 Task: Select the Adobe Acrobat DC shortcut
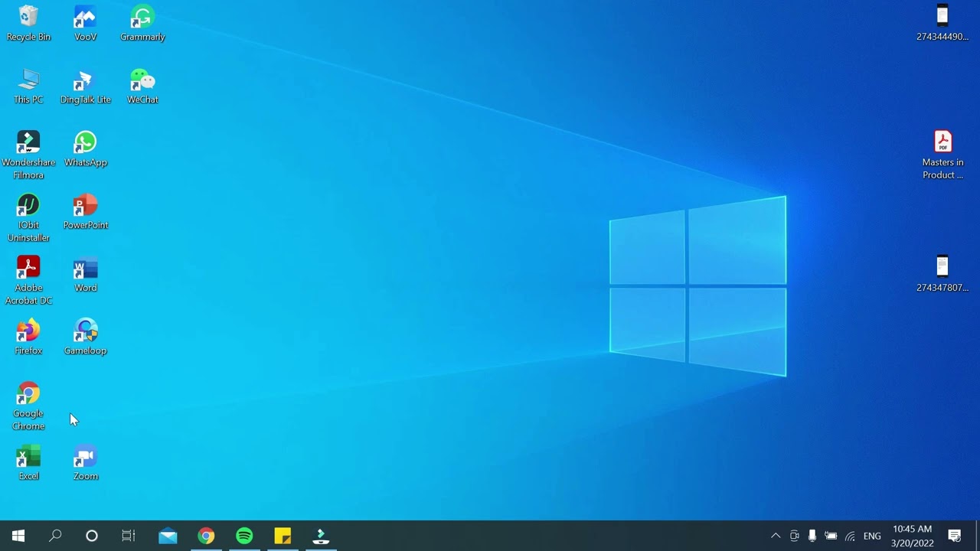coord(28,281)
